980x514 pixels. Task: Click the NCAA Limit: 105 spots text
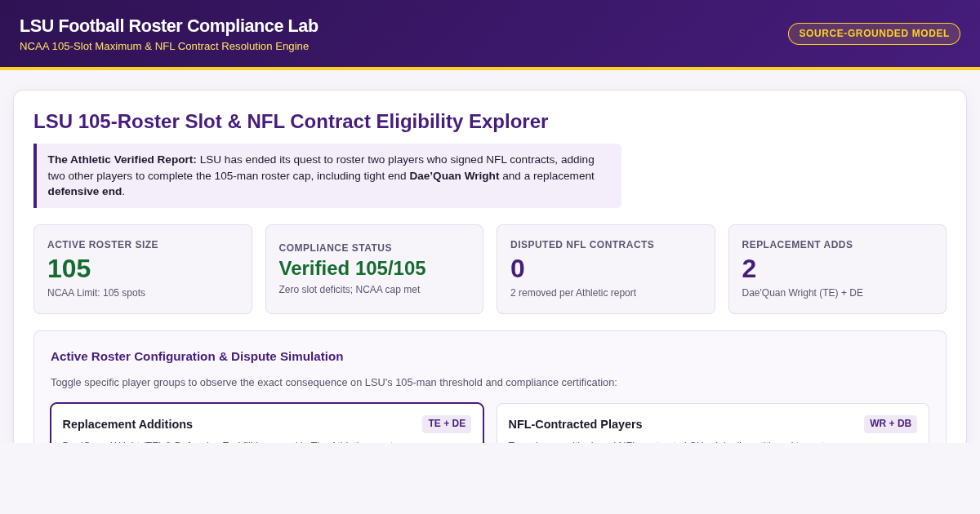coord(96,293)
